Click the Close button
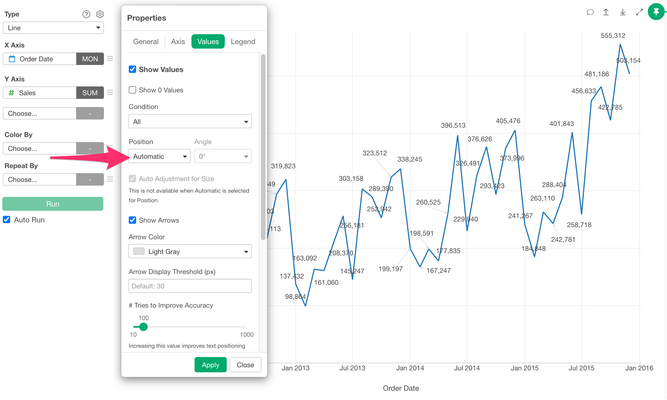 click(245, 365)
